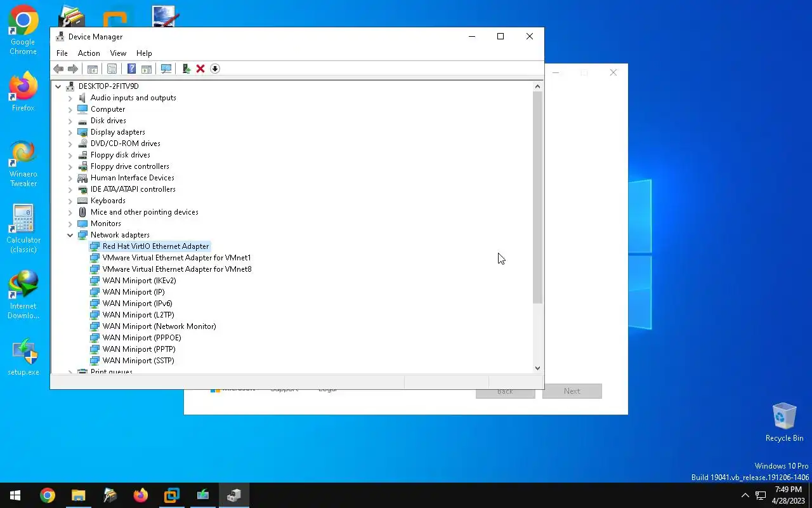
Task: Click the down-arrow Disable device icon
Action: [x=215, y=69]
